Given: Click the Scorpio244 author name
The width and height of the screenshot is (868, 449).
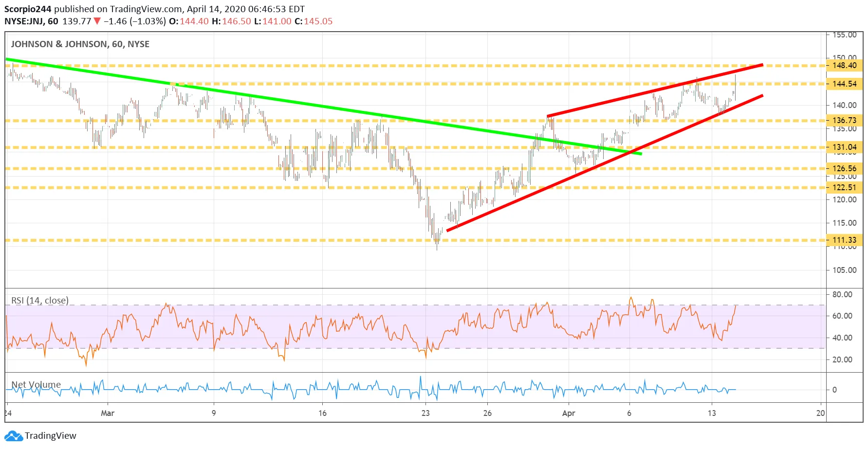Looking at the screenshot, I should coord(28,9).
